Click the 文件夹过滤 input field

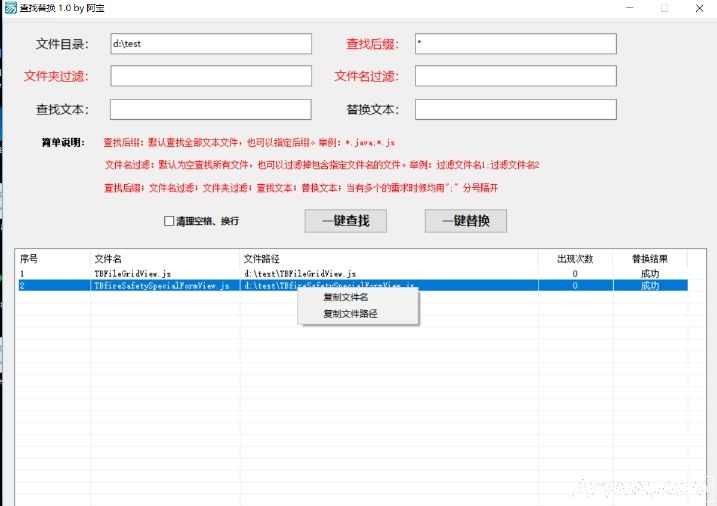coord(211,76)
